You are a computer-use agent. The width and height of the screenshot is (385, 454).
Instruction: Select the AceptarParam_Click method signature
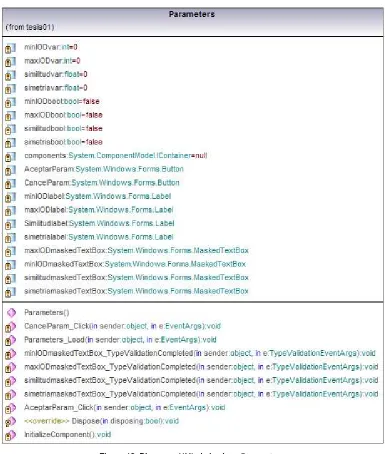(125, 407)
